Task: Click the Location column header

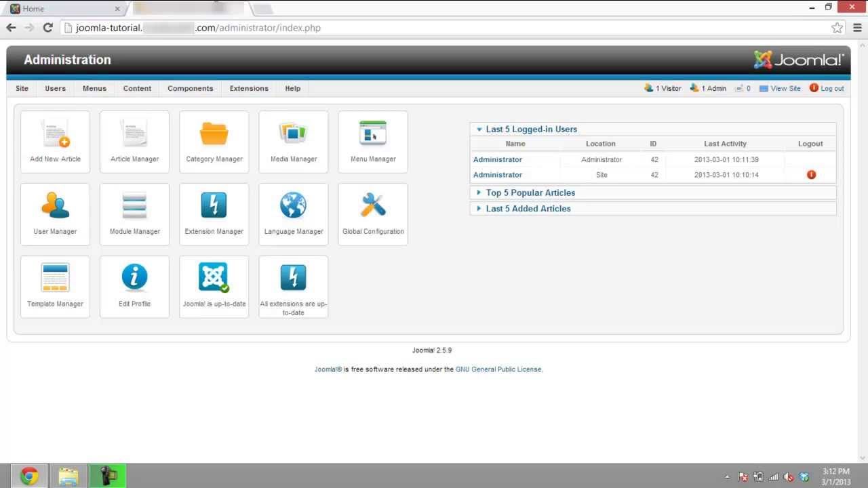Action: point(601,144)
